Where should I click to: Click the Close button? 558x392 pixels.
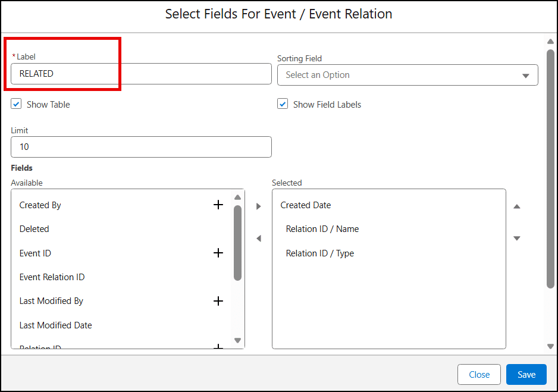point(479,374)
